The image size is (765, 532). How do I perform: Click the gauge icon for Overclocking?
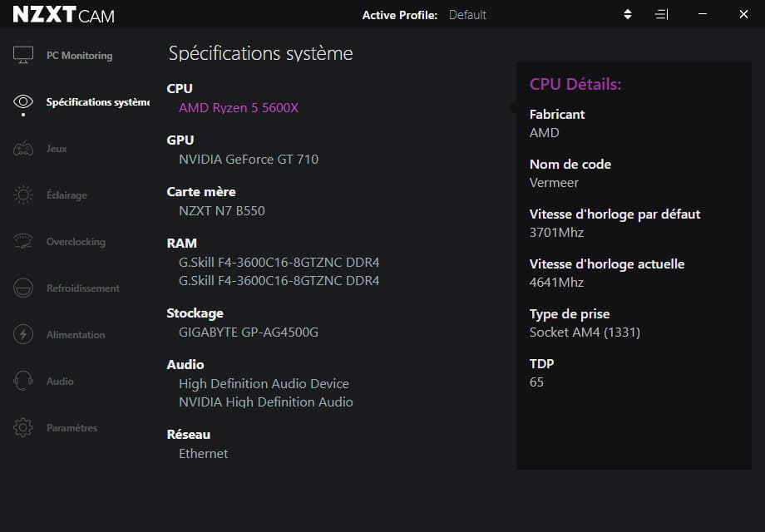pyautogui.click(x=23, y=241)
